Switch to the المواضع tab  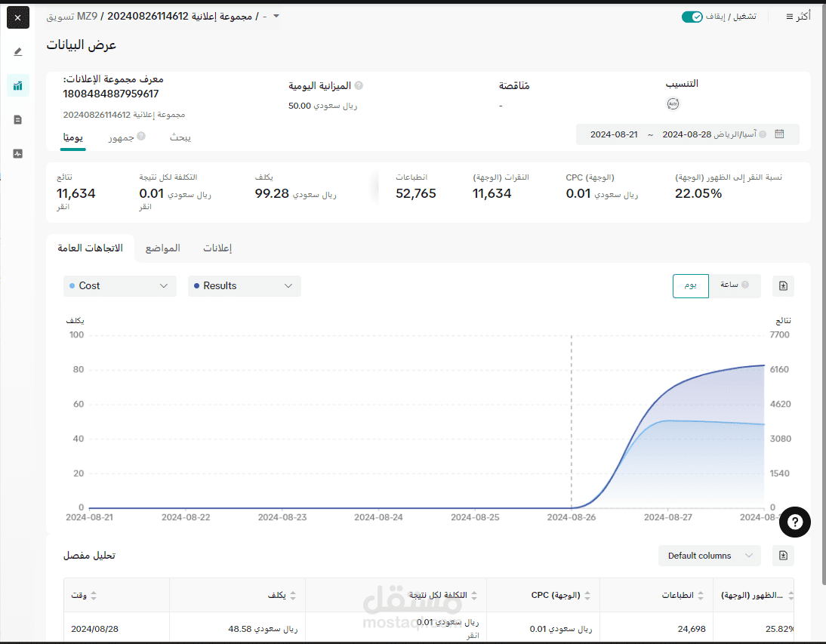click(163, 248)
